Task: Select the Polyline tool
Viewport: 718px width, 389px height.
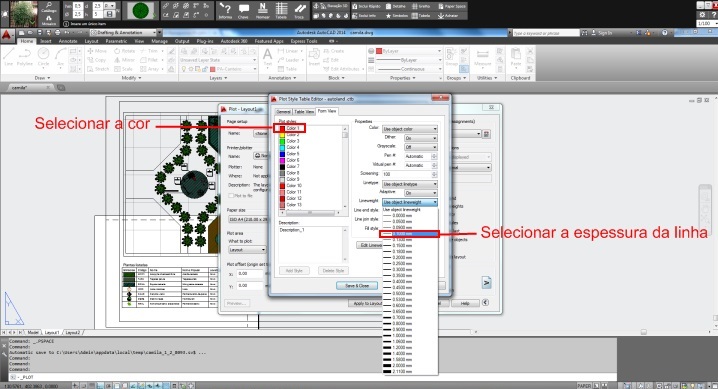Action: 25,56
